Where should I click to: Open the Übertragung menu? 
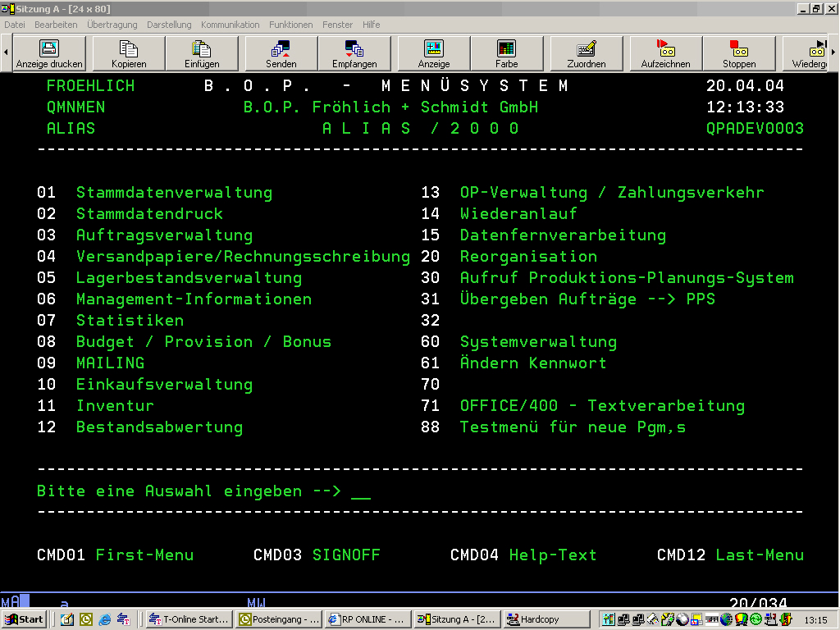pos(112,25)
